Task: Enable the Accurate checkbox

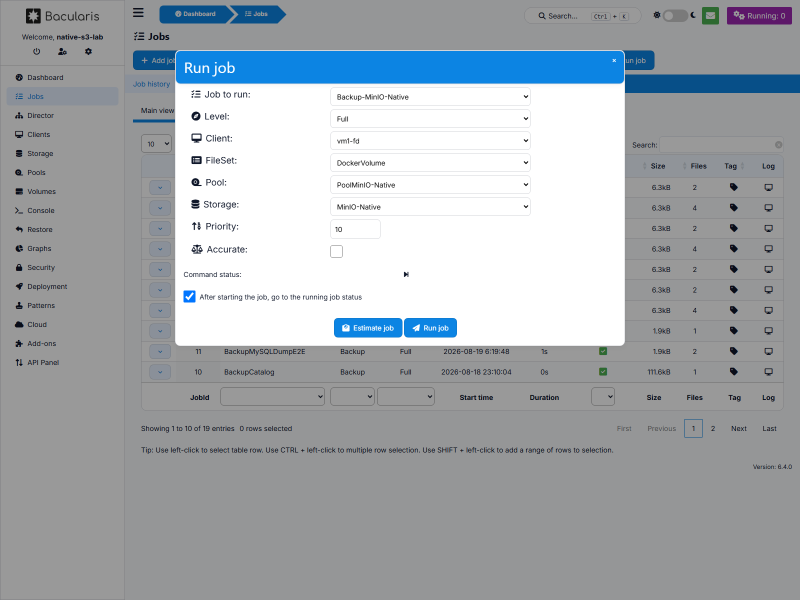Action: pyautogui.click(x=336, y=251)
